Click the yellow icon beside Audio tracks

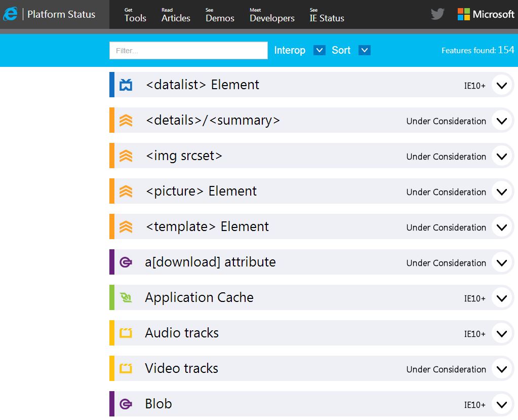pyautogui.click(x=126, y=333)
